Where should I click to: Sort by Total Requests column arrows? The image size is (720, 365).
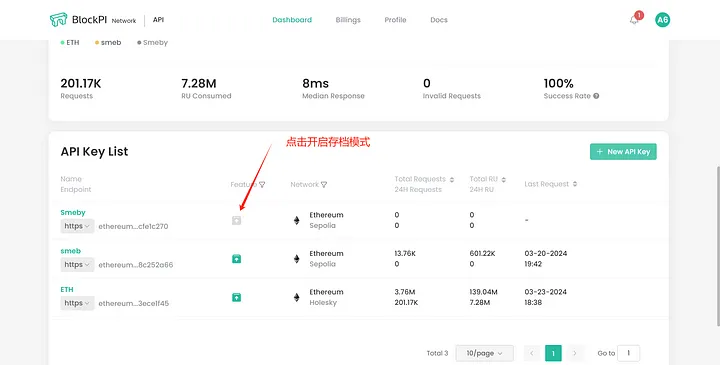click(x=451, y=180)
